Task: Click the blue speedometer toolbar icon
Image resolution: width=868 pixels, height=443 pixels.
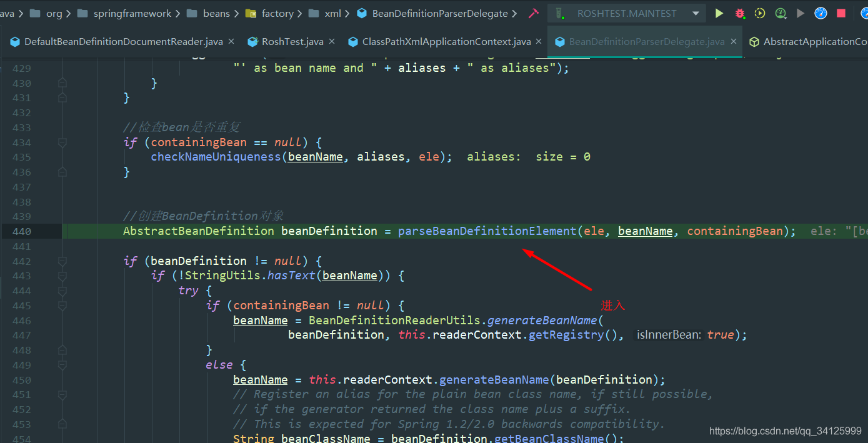Action: point(821,13)
